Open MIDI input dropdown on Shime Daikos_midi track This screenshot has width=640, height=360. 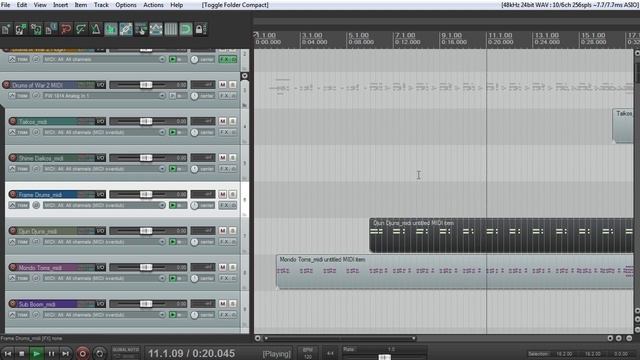coord(104,169)
